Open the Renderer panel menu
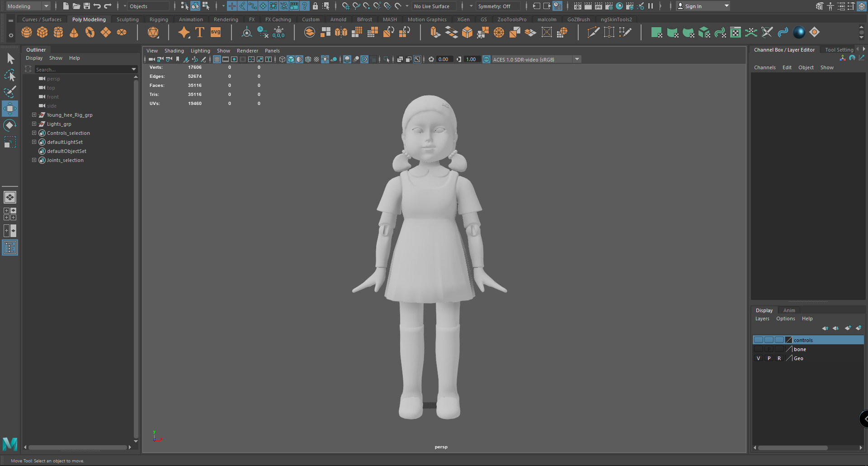Screen dimensions: 868x466 coord(247,51)
